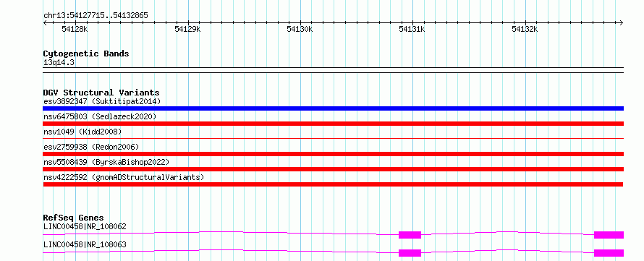This screenshot has width=644, height=261.
Task: Click the 54129k ruler tick label
Action: pyautogui.click(x=187, y=29)
